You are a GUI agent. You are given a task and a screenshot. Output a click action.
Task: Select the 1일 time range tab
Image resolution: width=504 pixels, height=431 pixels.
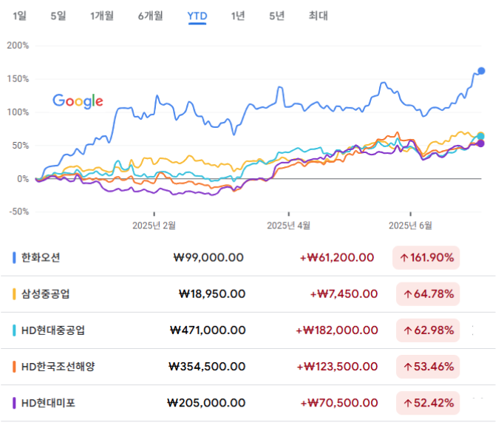click(20, 16)
